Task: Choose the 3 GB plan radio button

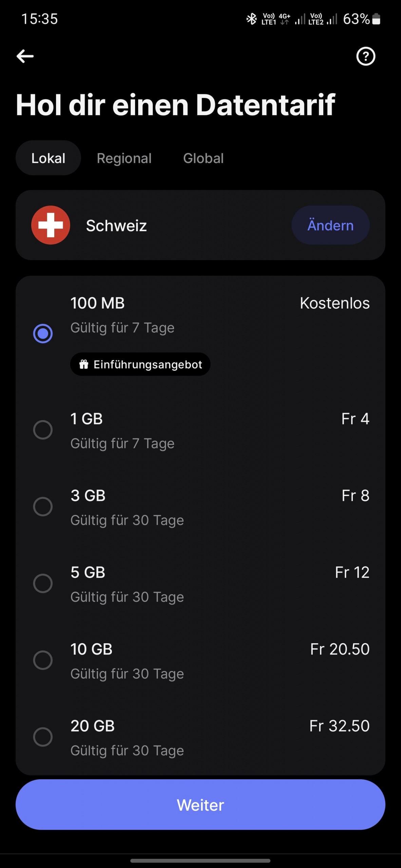Action: click(43, 507)
